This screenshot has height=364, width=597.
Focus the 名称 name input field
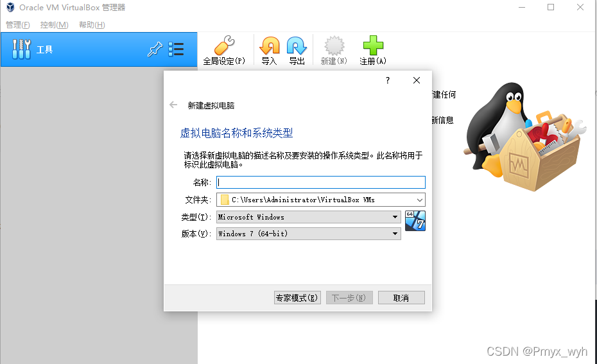pyautogui.click(x=320, y=182)
